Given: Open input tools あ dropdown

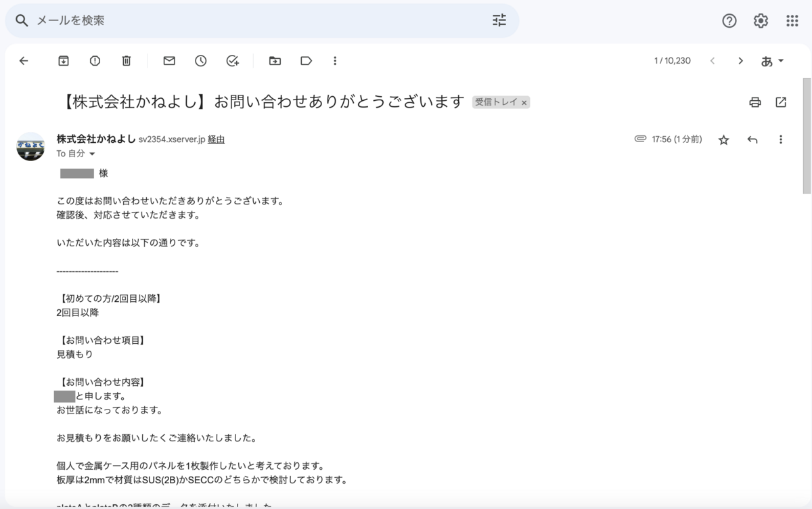Looking at the screenshot, I should click(x=772, y=61).
